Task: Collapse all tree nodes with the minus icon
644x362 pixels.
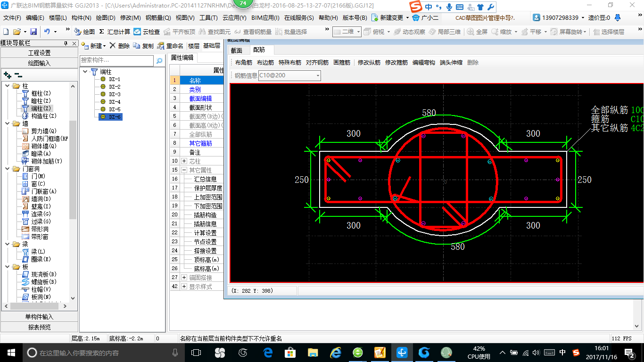Action: pyautogui.click(x=18, y=74)
